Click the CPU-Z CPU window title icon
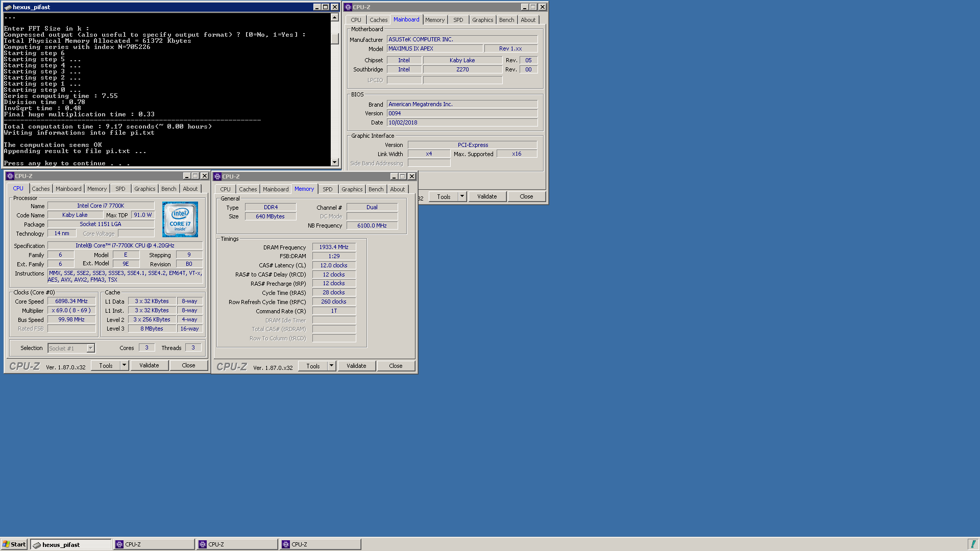This screenshot has height=551, width=980. 10,176
